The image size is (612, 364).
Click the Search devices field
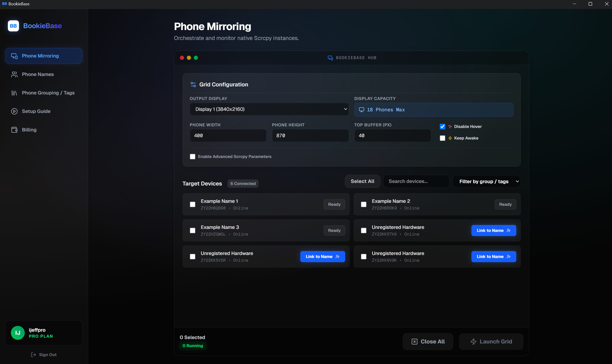(x=416, y=181)
